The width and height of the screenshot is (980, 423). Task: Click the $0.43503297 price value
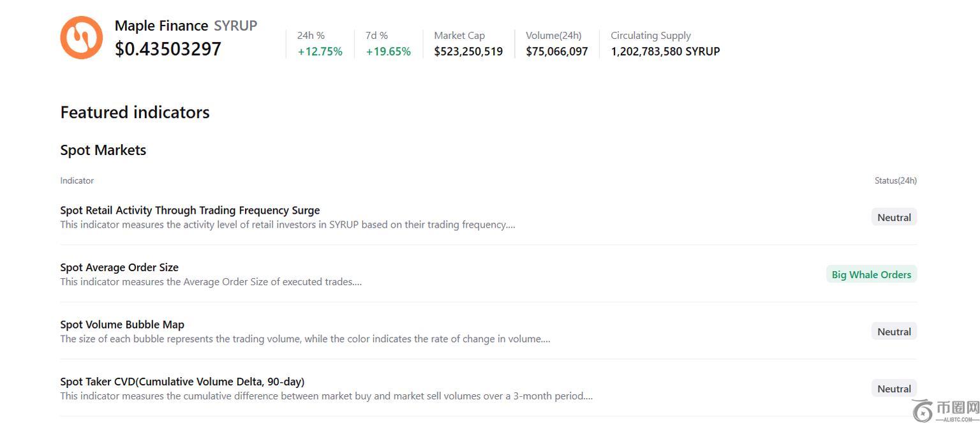point(168,49)
